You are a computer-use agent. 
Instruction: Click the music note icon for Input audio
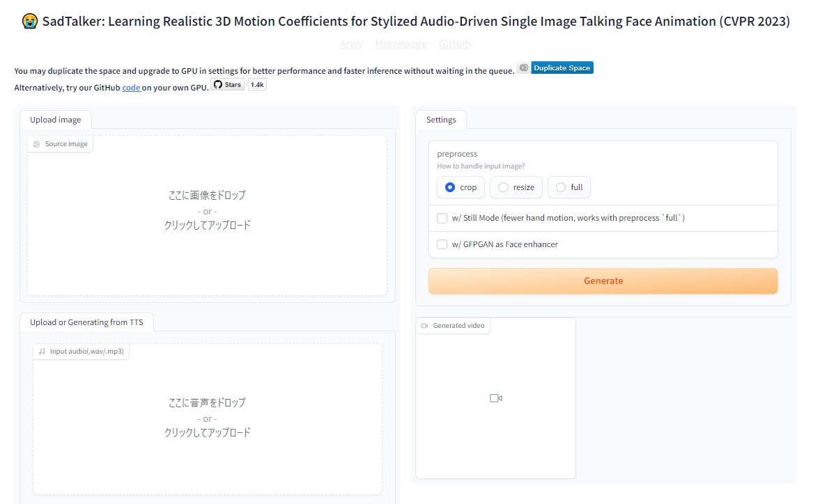tap(42, 352)
